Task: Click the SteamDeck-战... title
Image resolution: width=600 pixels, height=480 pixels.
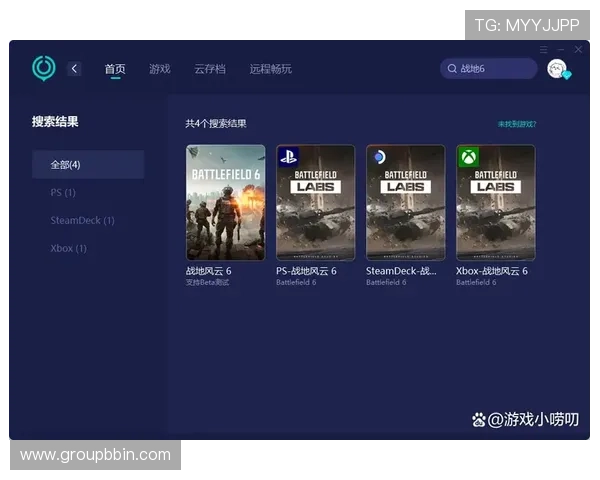Action: (401, 271)
